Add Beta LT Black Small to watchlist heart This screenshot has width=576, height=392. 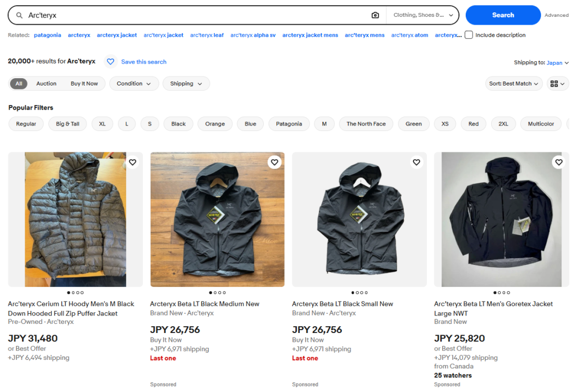pyautogui.click(x=417, y=162)
